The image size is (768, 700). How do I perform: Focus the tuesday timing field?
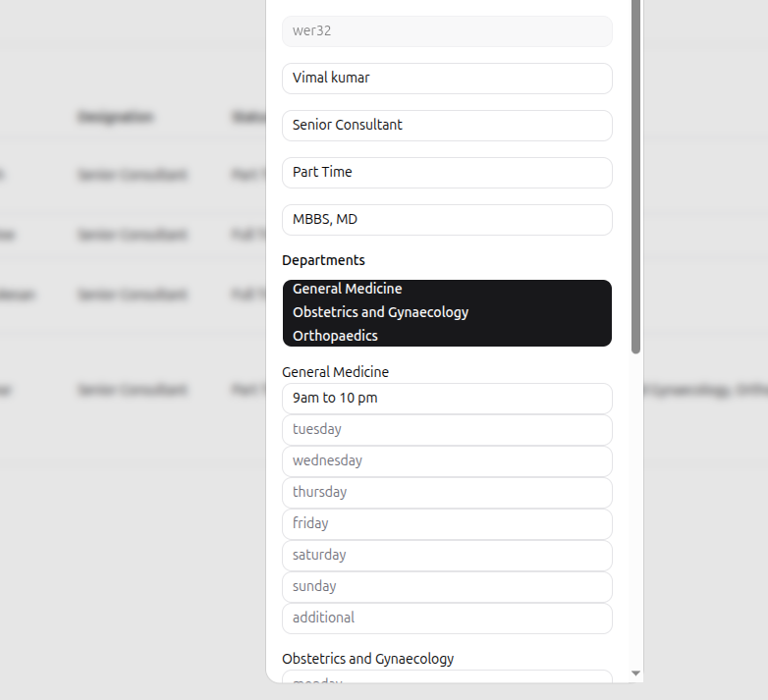pos(447,430)
